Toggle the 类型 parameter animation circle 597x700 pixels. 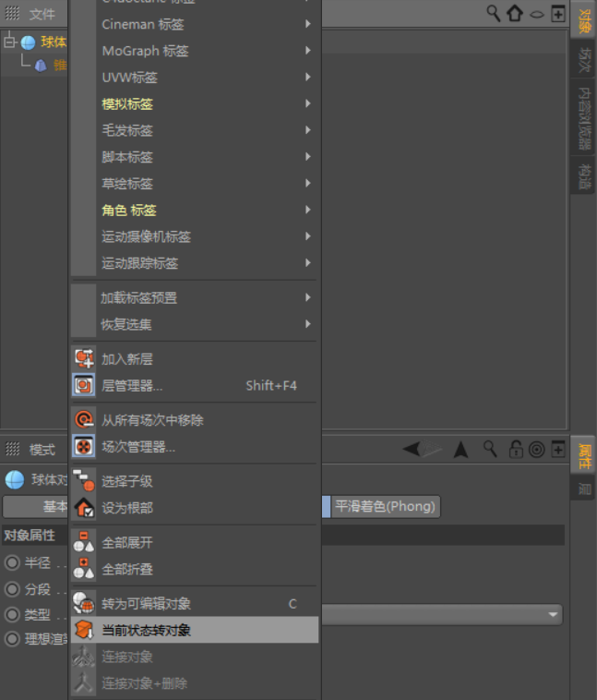pos(12,614)
